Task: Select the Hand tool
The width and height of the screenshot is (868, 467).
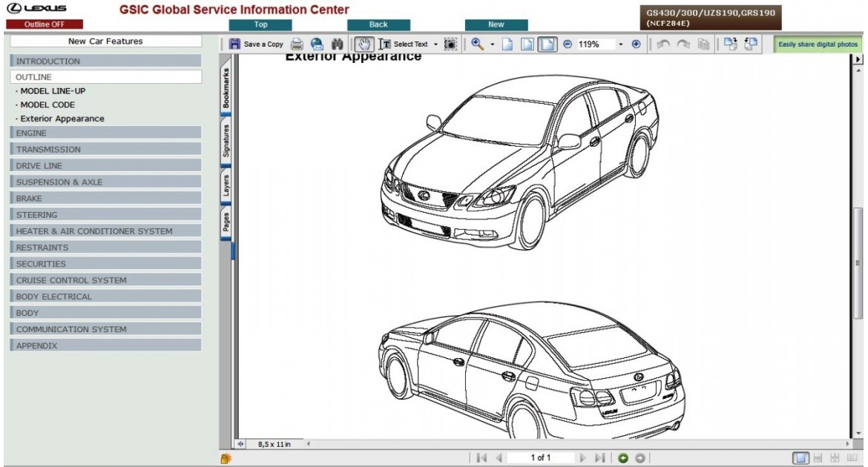Action: pyautogui.click(x=364, y=44)
